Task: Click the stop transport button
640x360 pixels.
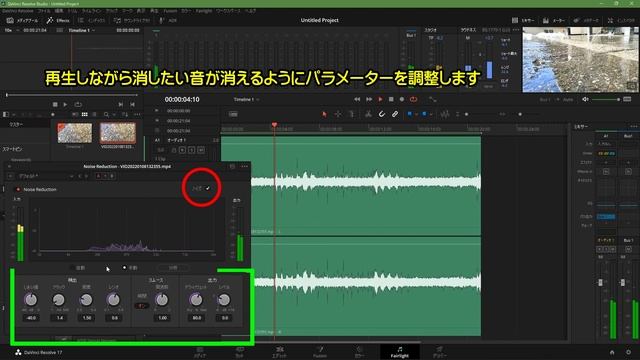Action: pyautogui.click(x=391, y=99)
